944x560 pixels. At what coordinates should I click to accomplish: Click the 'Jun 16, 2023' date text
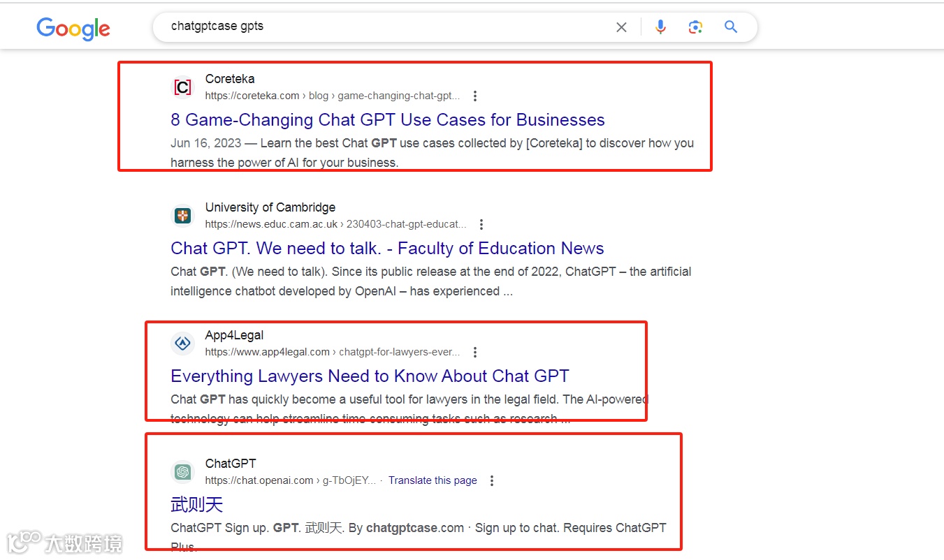[x=205, y=144]
